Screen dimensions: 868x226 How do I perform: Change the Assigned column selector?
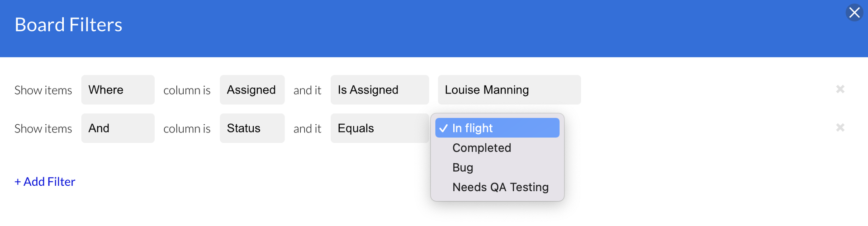[x=252, y=90]
